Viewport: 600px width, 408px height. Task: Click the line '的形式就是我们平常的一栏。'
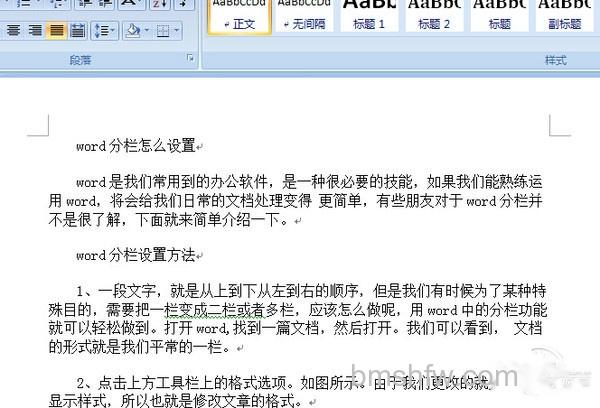coord(140,347)
